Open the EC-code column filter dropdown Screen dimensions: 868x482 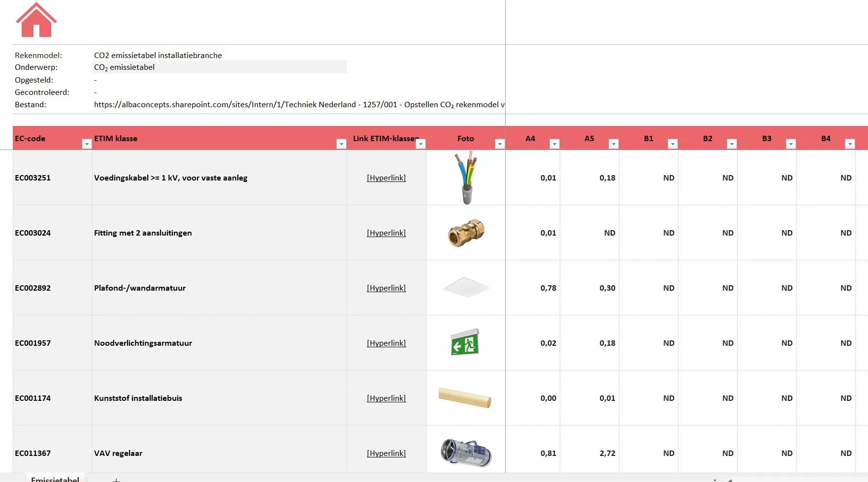tap(87, 144)
